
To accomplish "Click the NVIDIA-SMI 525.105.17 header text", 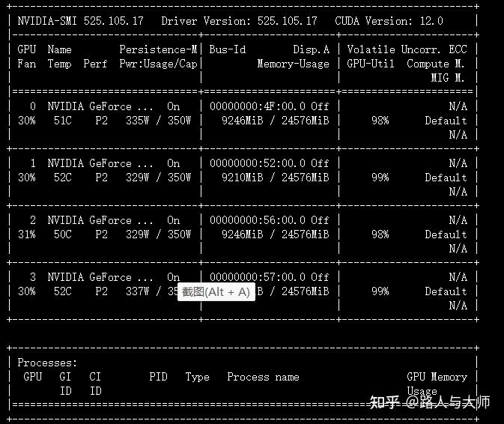I will point(80,21).
